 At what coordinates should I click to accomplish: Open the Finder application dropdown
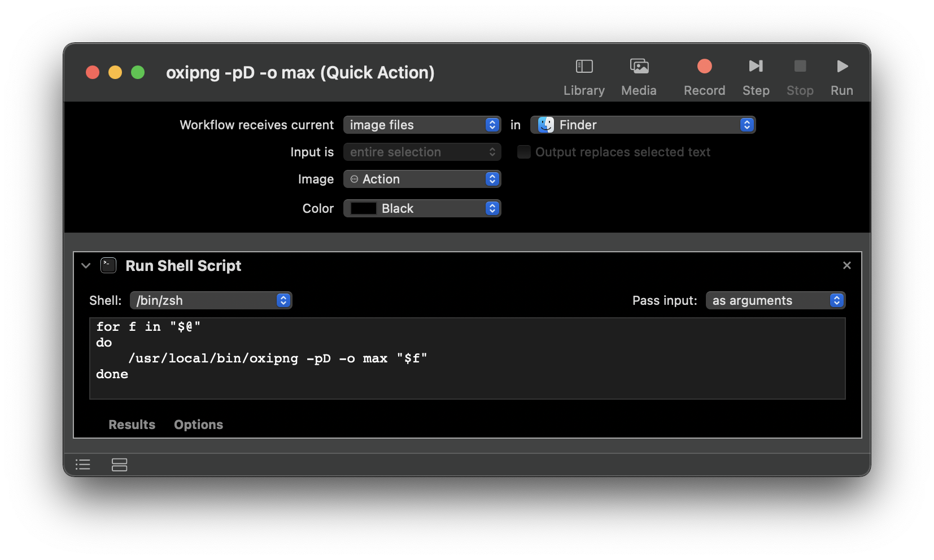[x=643, y=125]
